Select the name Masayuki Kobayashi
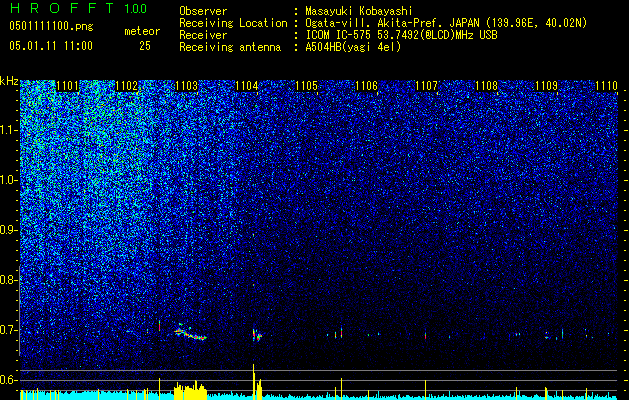The width and height of the screenshot is (629, 400). tap(359, 11)
